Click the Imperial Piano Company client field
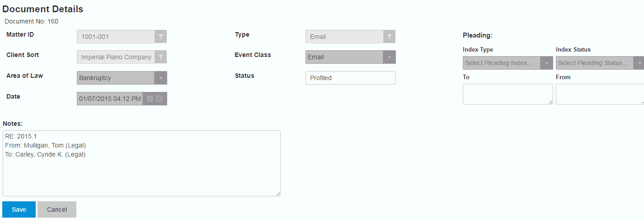 click(x=116, y=57)
